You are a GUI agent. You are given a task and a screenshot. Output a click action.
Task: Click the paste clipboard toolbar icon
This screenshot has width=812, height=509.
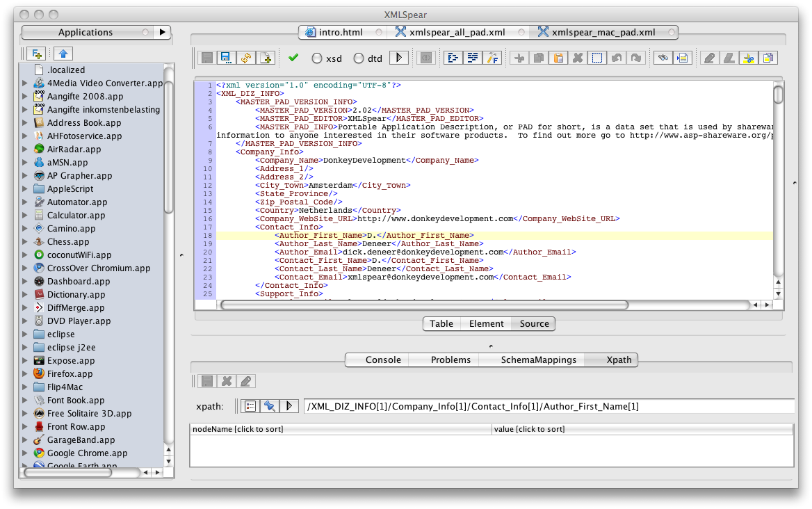tap(558, 58)
